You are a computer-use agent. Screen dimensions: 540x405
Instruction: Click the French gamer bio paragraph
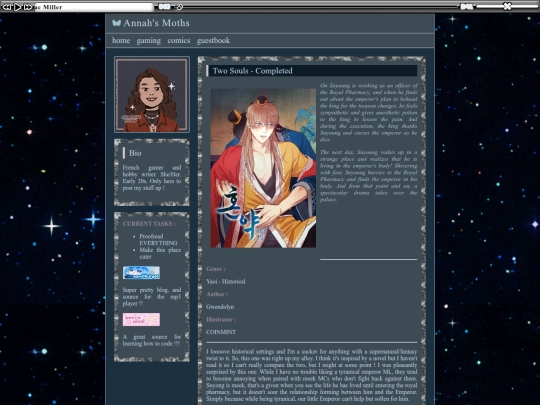152,178
